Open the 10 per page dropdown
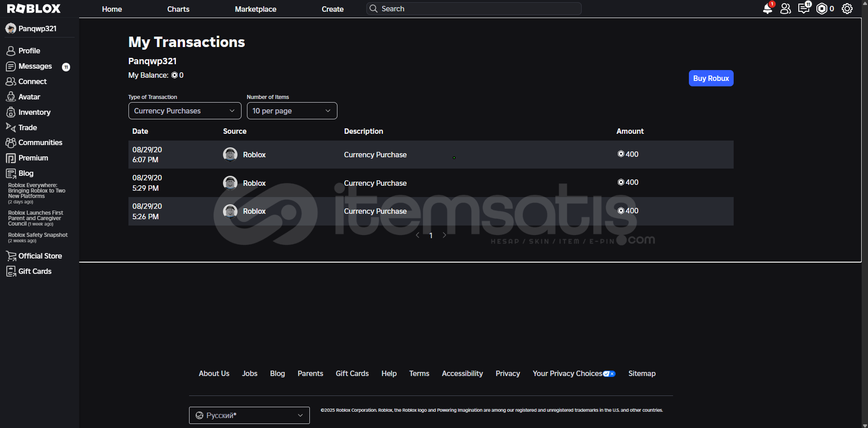The width and height of the screenshot is (868, 428). (x=292, y=111)
